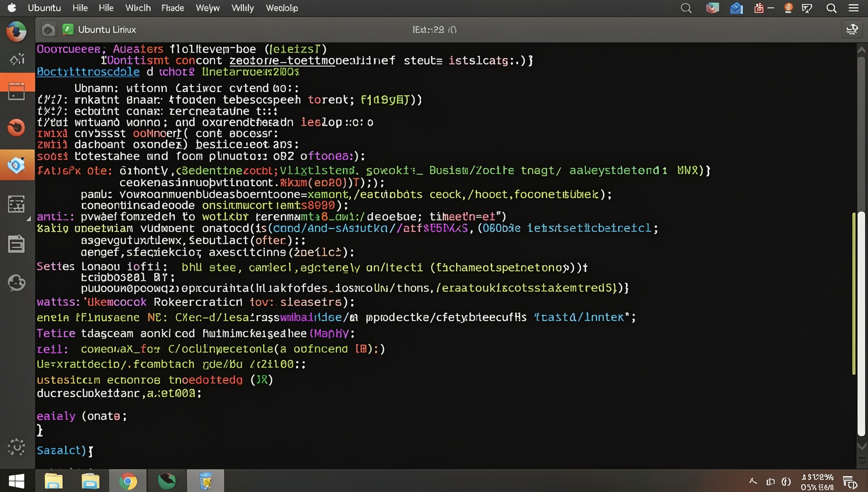Click the 'Setıes Lonaou iofti:' line
The image size is (868, 492).
(312, 267)
